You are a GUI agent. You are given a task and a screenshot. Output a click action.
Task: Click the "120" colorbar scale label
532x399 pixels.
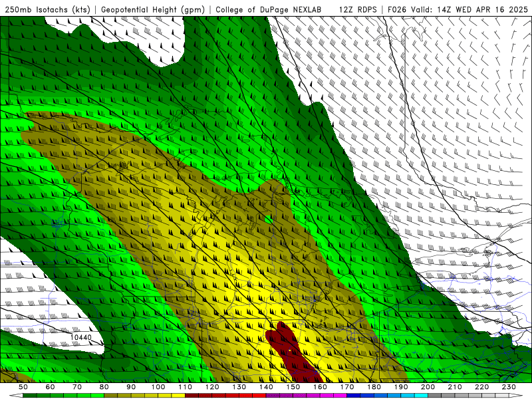tap(212, 387)
